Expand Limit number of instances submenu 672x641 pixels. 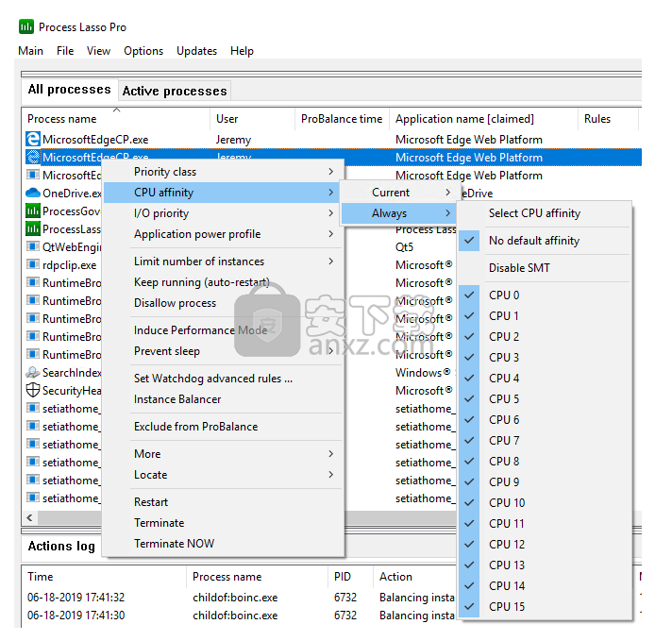click(224, 261)
